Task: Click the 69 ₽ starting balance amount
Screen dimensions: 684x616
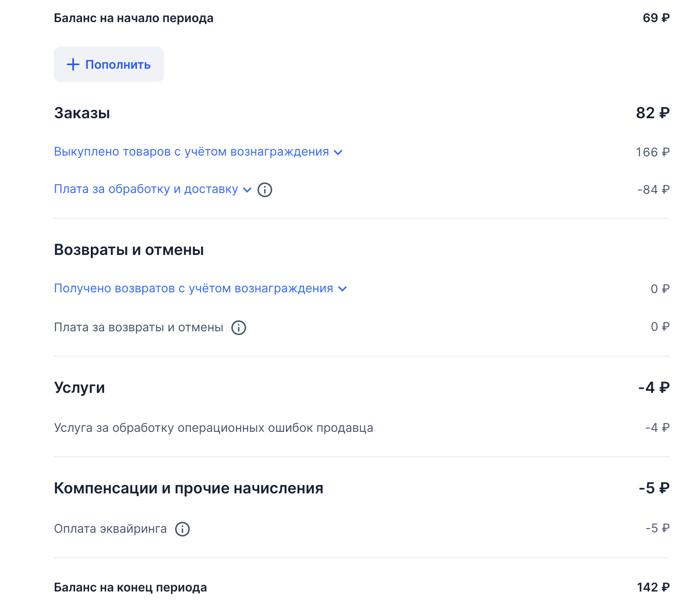Action: (656, 18)
